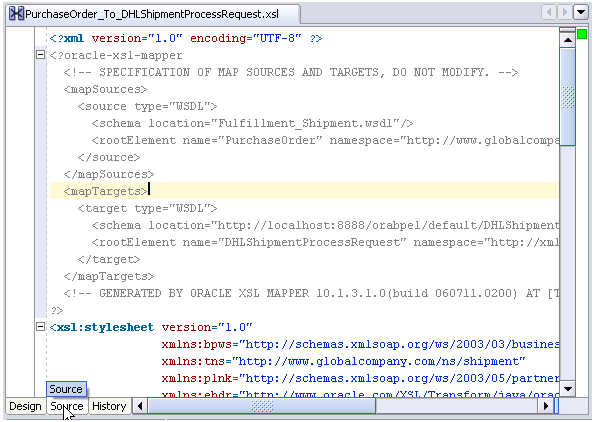Click the vertical scrollbar down arrow
The width and height of the screenshot is (597, 422).
coord(567,389)
